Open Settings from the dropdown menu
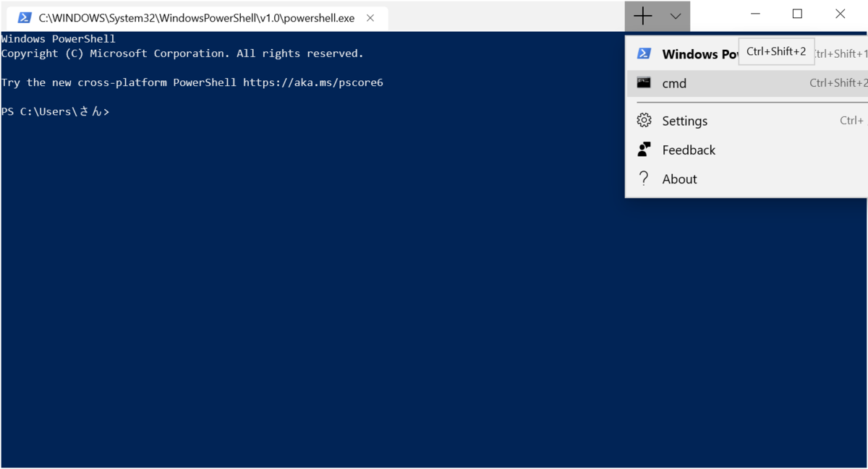Screen dimensions: 868x469 (x=746, y=121)
